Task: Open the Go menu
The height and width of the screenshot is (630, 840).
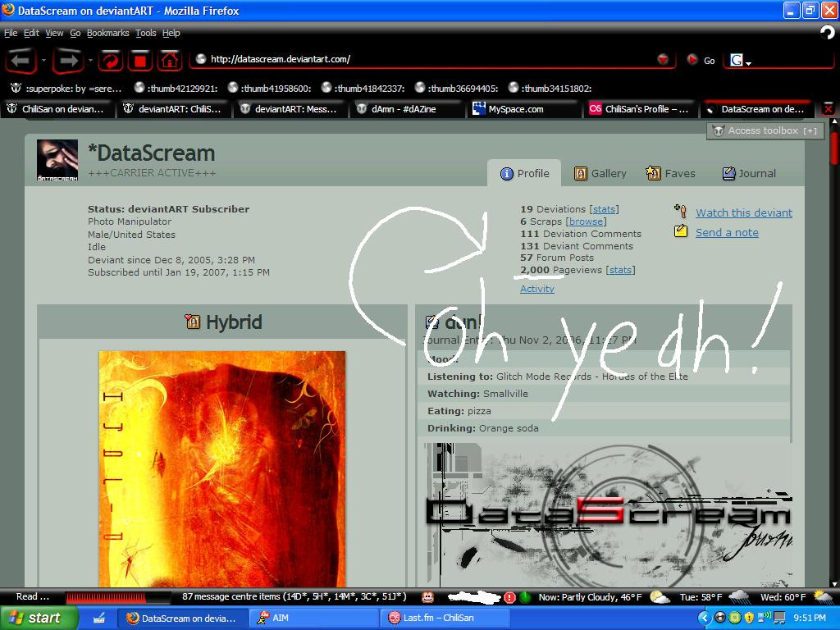Action: (75, 33)
